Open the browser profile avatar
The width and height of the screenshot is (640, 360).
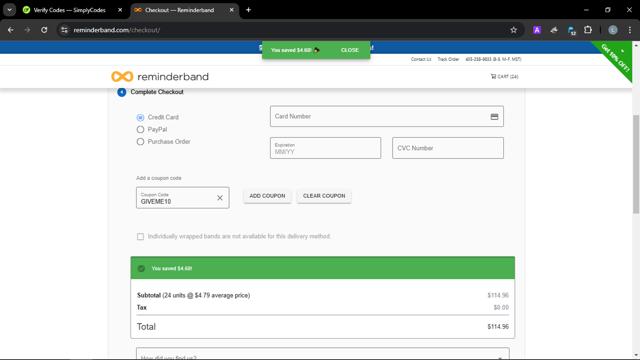pyautogui.click(x=613, y=30)
